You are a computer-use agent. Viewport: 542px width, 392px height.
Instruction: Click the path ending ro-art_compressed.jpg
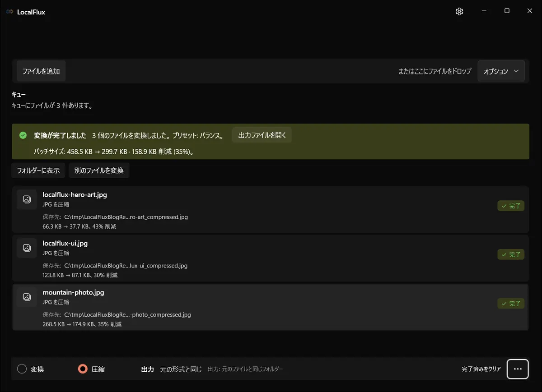(x=126, y=217)
